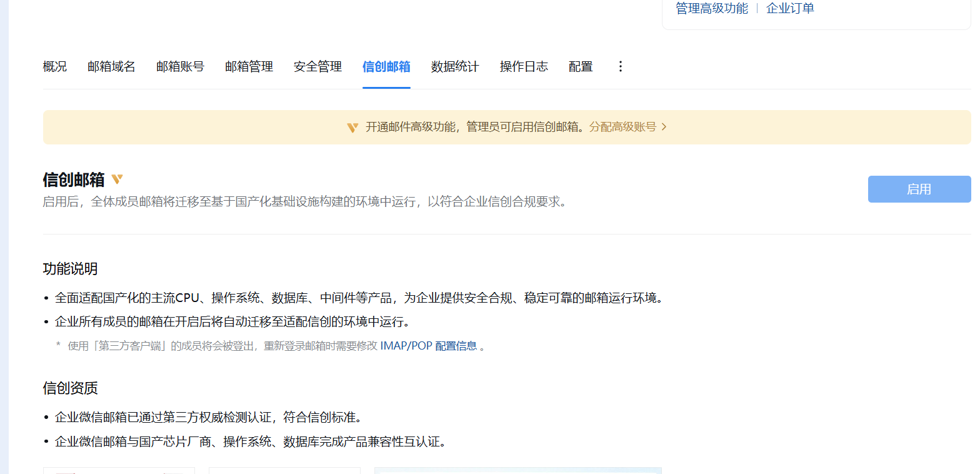Open the 配置 tab

(581, 66)
